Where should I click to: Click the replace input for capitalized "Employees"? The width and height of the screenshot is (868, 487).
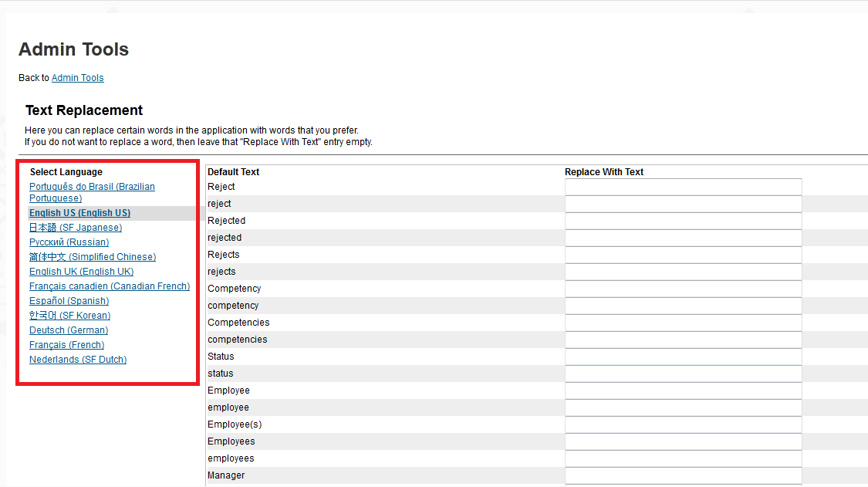(x=683, y=441)
